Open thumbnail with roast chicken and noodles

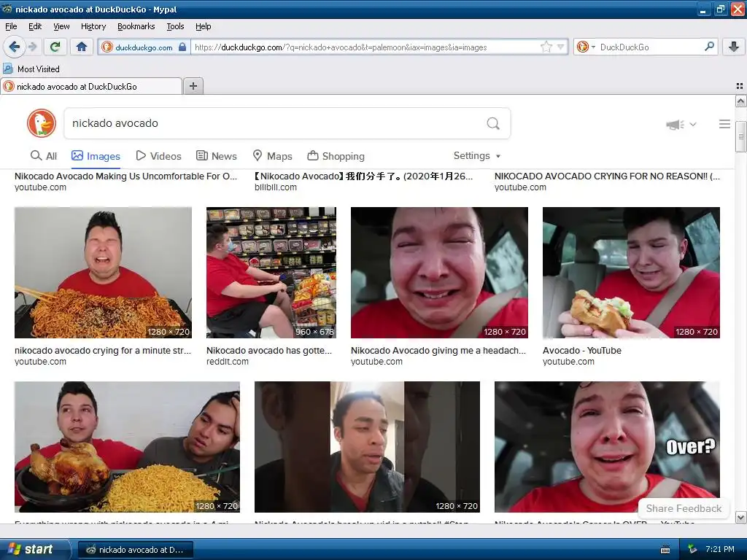click(x=127, y=447)
